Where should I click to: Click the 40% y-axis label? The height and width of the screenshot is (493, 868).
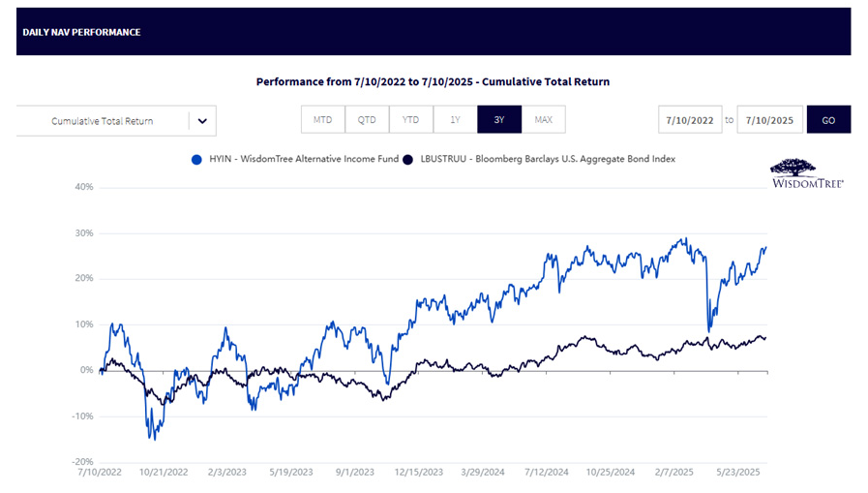click(84, 187)
